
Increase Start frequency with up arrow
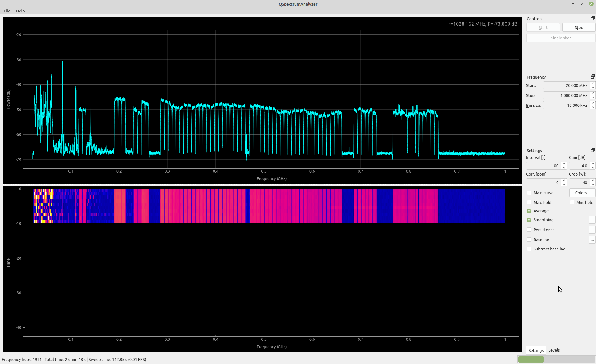pos(593,83)
